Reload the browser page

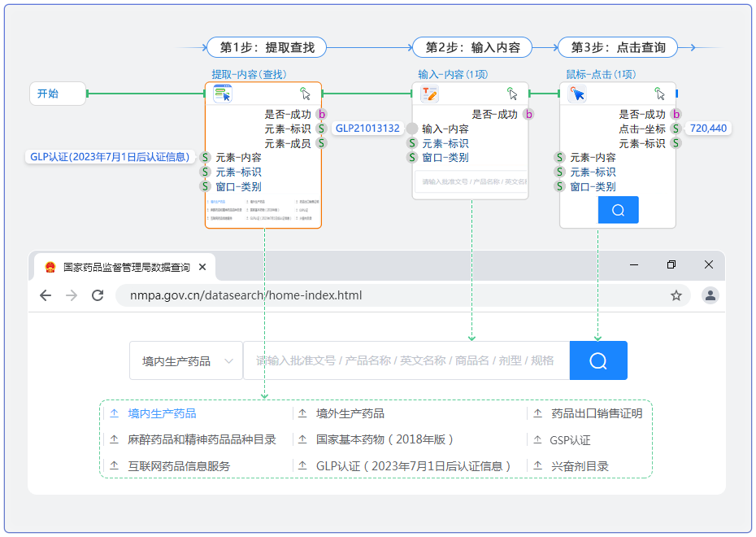click(98, 295)
